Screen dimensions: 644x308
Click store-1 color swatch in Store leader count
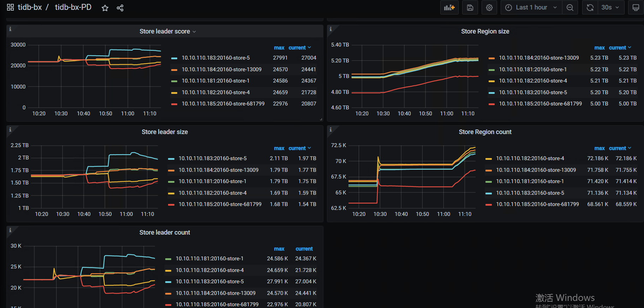(x=168, y=259)
